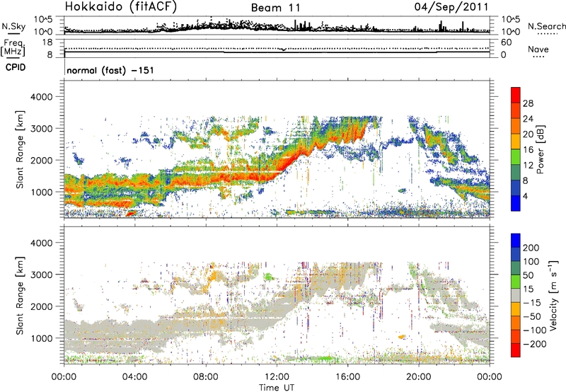566x392 pixels.
Task: Click the '4000' tick of the velocity panel
Action: coord(41,243)
